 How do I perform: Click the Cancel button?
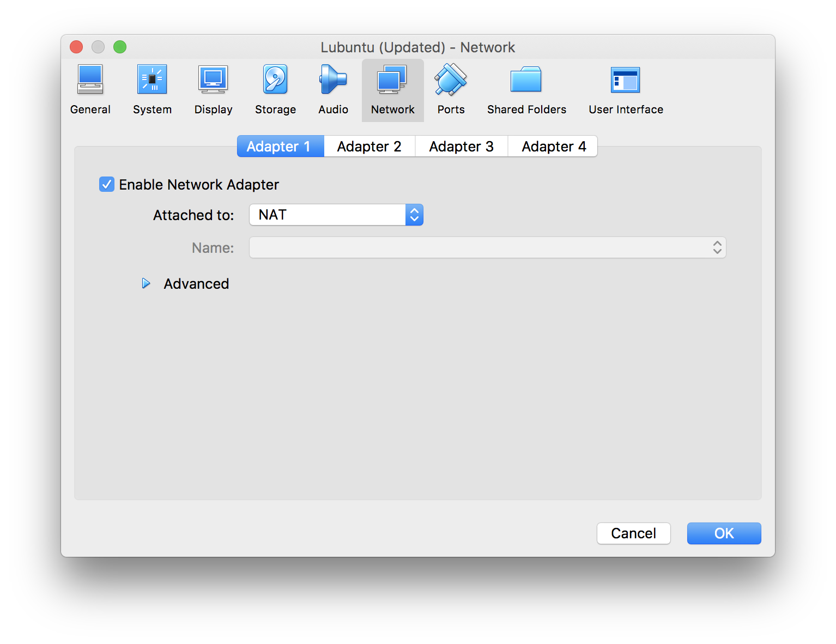(x=633, y=533)
